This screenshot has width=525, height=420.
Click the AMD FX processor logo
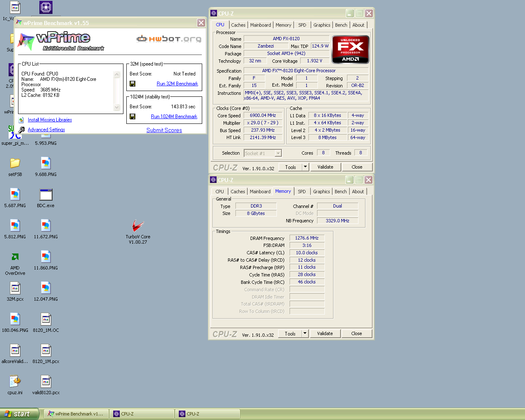coord(351,50)
